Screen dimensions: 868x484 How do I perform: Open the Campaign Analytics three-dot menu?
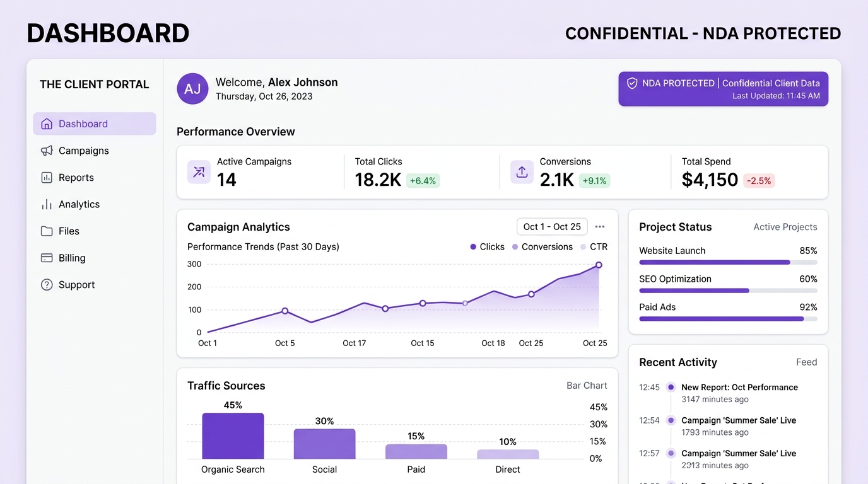pyautogui.click(x=600, y=227)
